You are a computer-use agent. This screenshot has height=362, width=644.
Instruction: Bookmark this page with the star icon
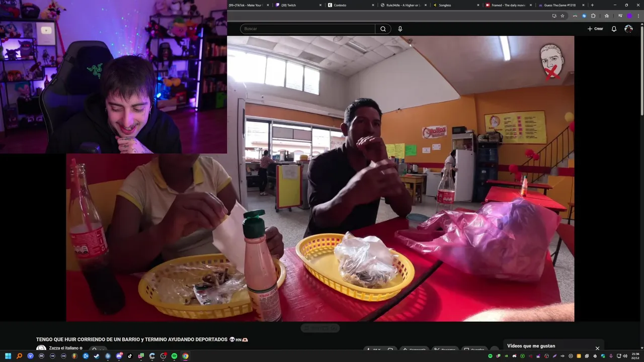tap(562, 16)
